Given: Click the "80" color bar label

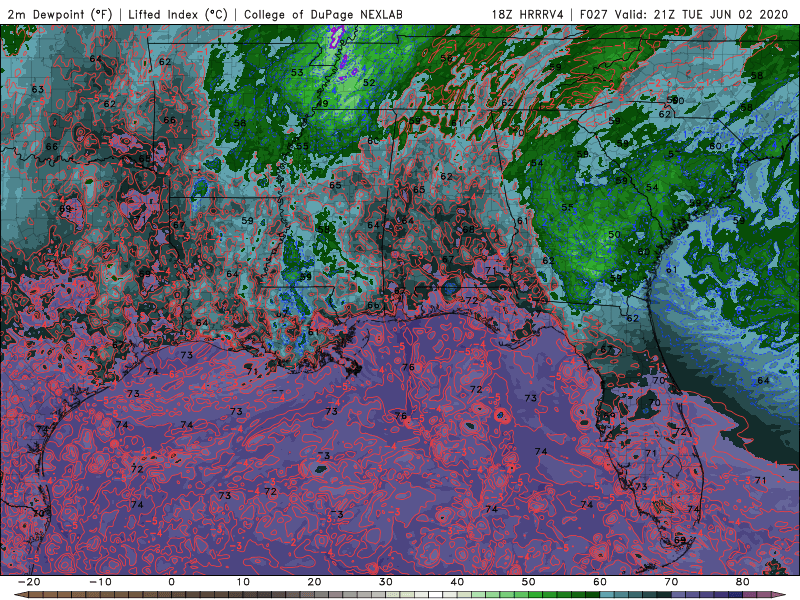Looking at the screenshot, I should [743, 582].
